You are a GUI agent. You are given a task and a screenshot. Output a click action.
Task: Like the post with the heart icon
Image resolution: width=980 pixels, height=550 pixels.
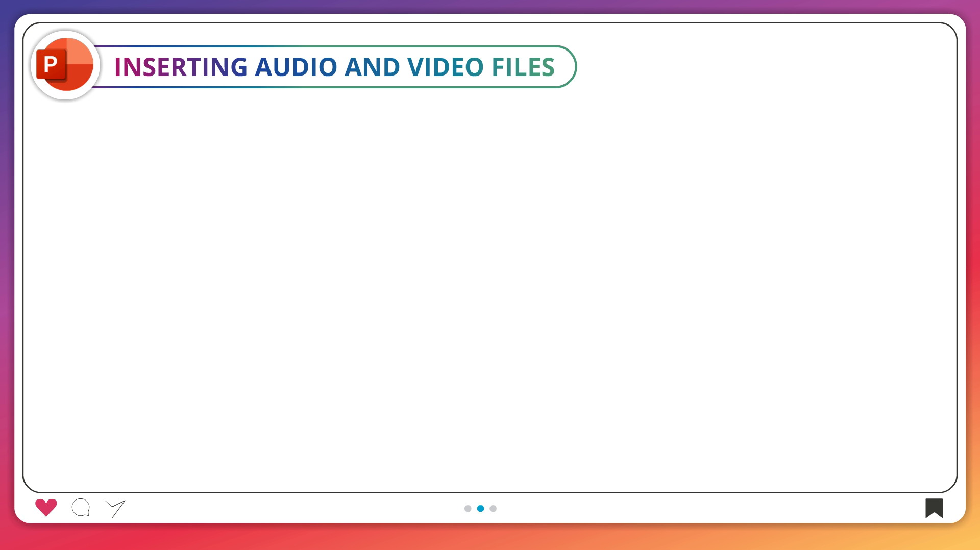click(46, 508)
